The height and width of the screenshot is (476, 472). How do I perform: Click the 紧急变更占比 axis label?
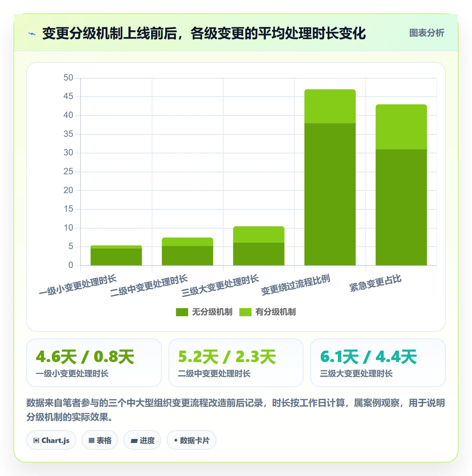(375, 283)
